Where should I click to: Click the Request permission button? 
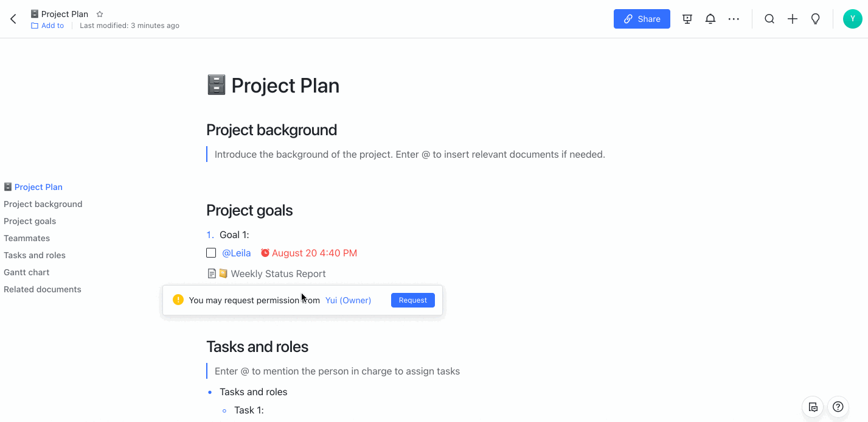pos(412,300)
